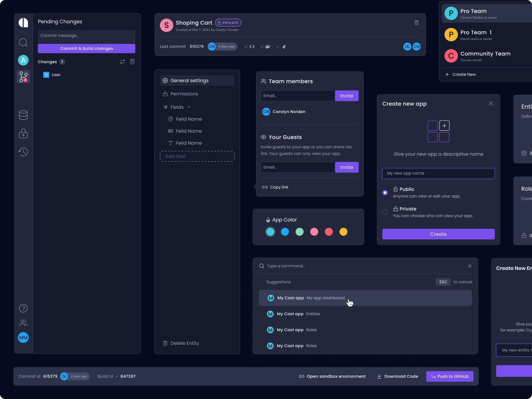This screenshot has width=532, height=399.
Task: Open roles lock icon in sidebar
Action: click(x=23, y=133)
